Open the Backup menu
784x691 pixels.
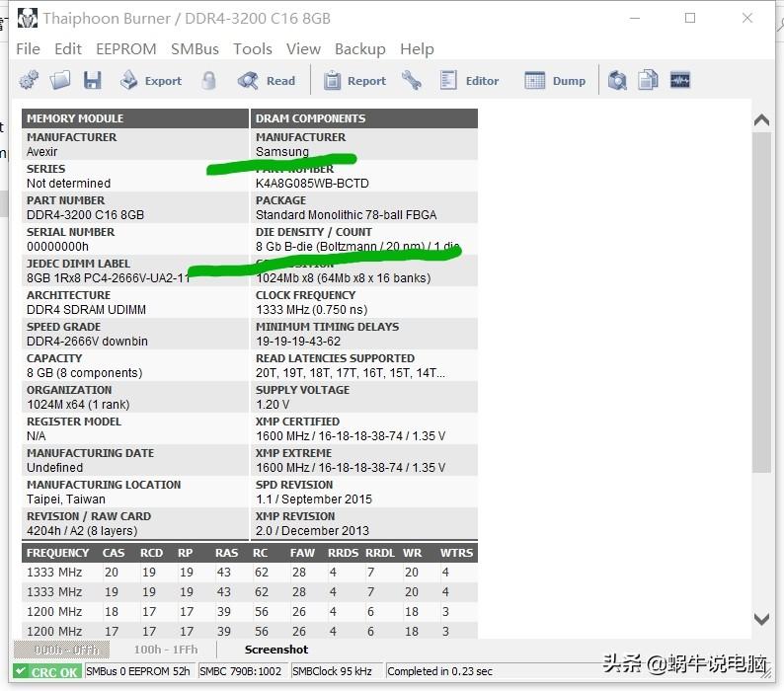click(359, 48)
